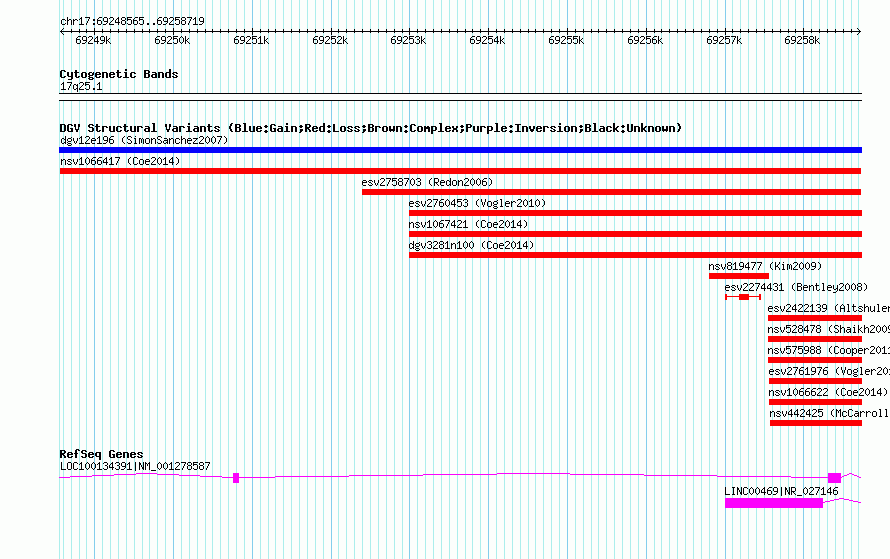Open the esv2422139 variant label
Screen dimensions: 890x559
coord(828,308)
